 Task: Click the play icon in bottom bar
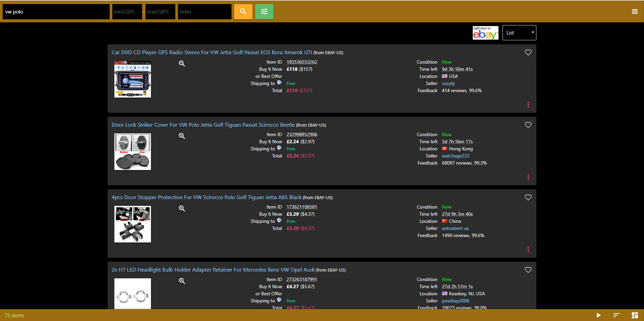click(x=598, y=315)
